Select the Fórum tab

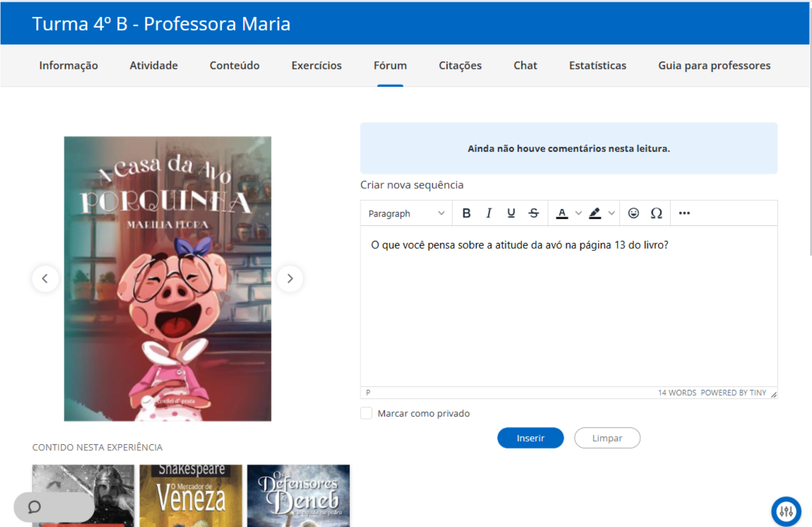390,65
